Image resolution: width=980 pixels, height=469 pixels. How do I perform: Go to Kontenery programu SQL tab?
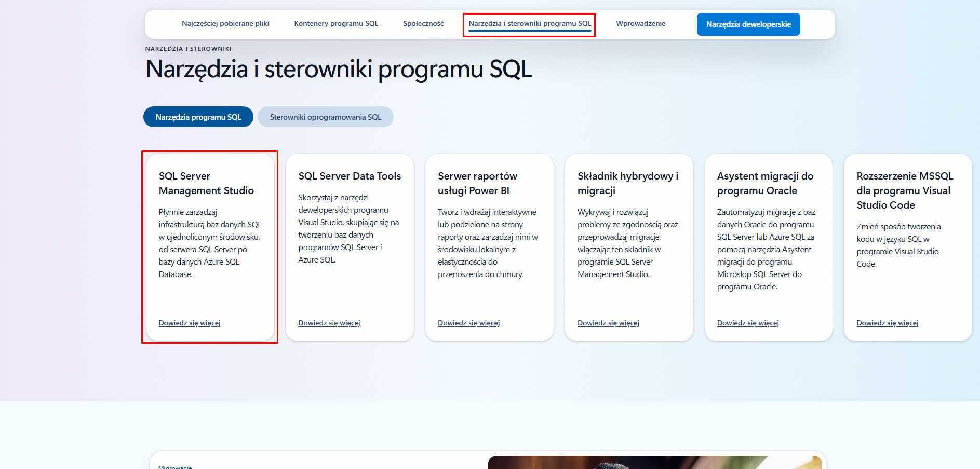click(x=336, y=24)
